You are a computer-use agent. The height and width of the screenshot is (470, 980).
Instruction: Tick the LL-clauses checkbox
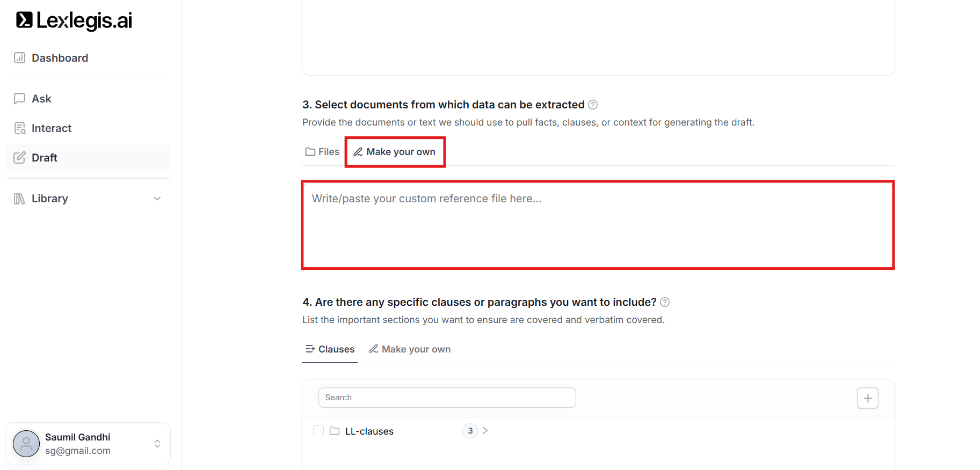pyautogui.click(x=318, y=431)
